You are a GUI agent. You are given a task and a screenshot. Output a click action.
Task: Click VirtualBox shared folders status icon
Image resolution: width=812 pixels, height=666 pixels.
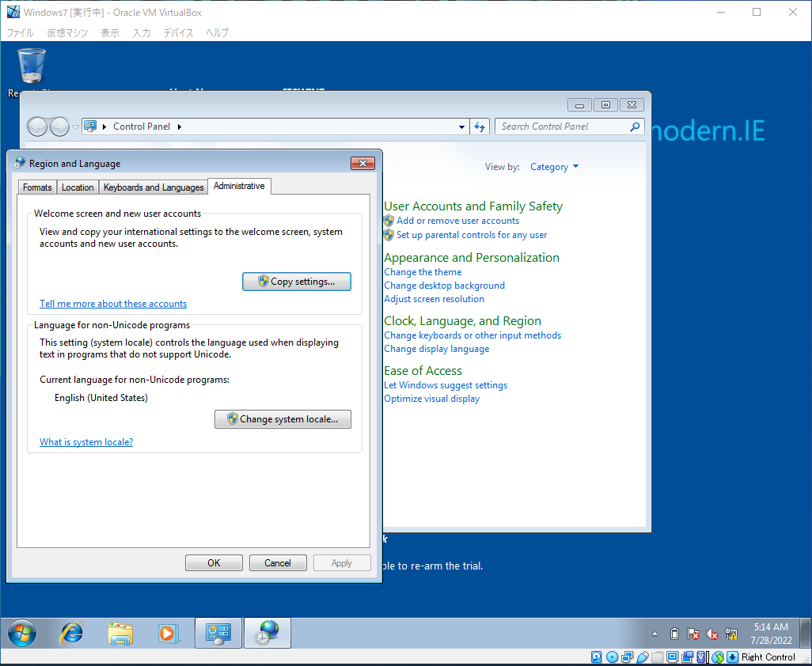pos(657,657)
